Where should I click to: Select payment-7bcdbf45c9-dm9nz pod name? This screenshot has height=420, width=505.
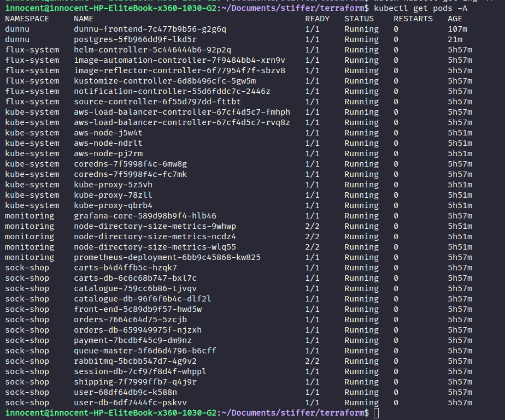(x=133, y=340)
